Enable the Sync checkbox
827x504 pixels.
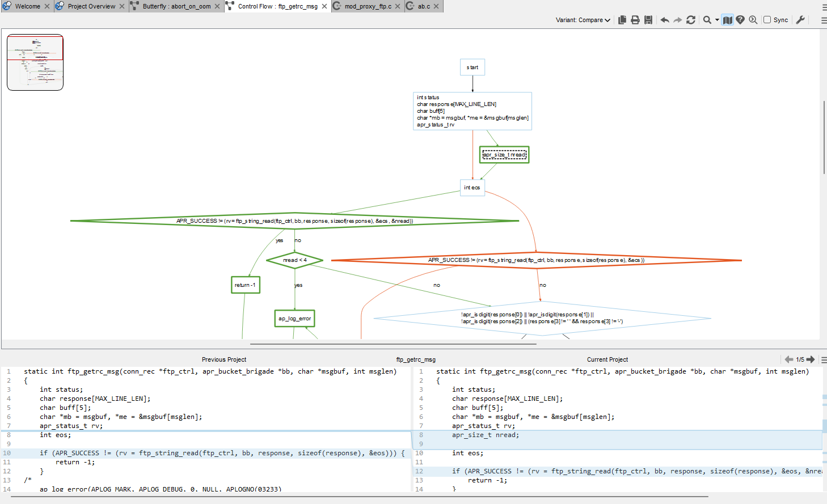tap(767, 20)
